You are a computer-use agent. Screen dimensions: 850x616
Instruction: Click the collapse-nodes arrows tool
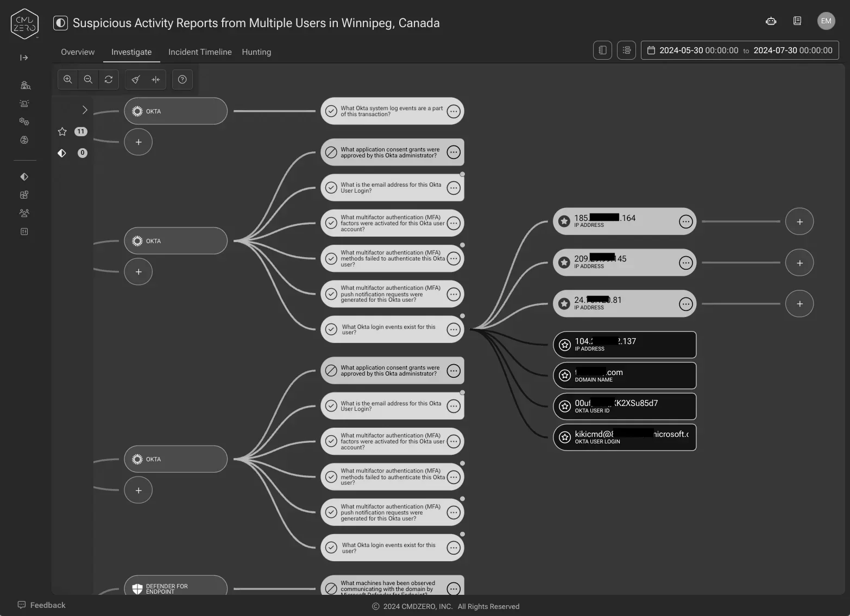[156, 79]
